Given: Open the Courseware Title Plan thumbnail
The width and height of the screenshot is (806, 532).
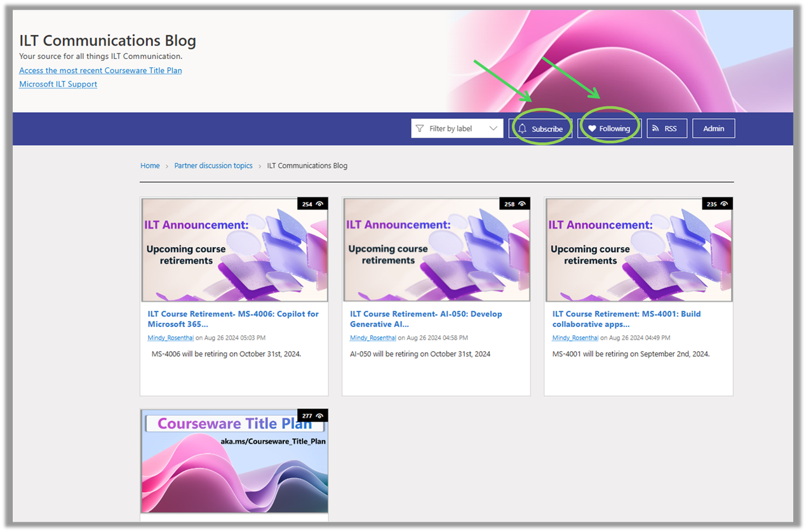Looking at the screenshot, I should [234, 461].
